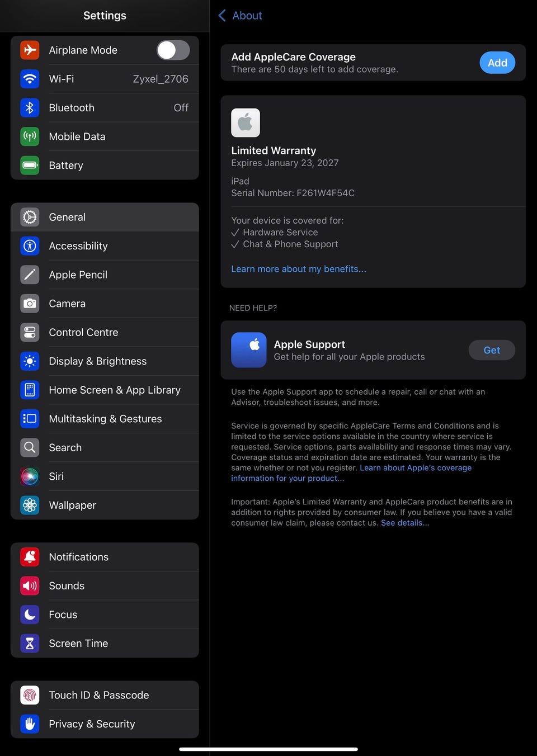The image size is (537, 756).
Task: Tap the Siri icon
Action: click(x=30, y=476)
